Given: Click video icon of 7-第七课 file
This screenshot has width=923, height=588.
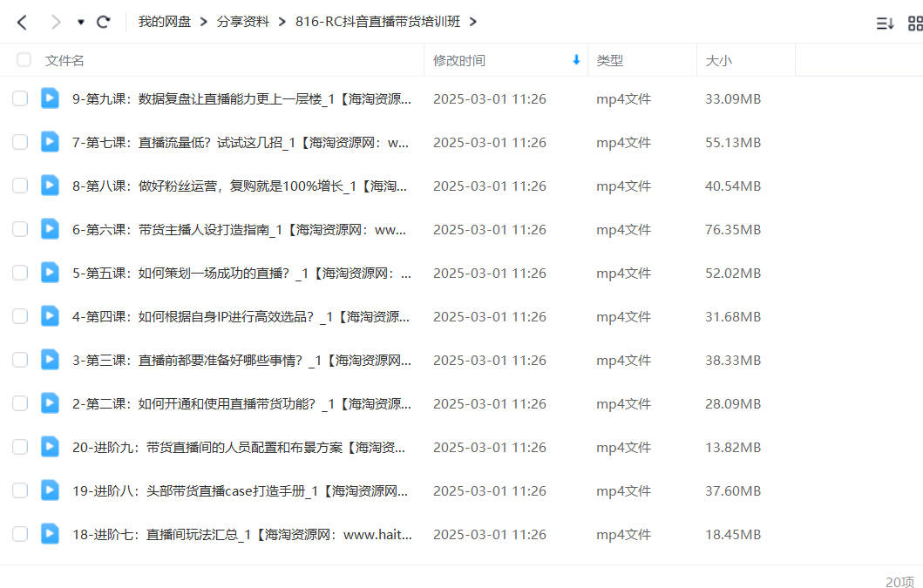Looking at the screenshot, I should pyautogui.click(x=50, y=142).
